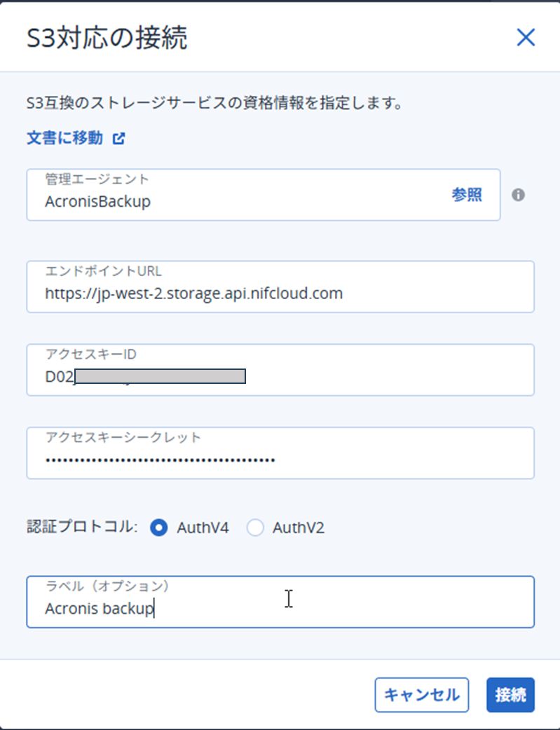Viewport: 560px width, 730px height.
Task: Click the S3対応の接続 dialog title
Action: 107,38
